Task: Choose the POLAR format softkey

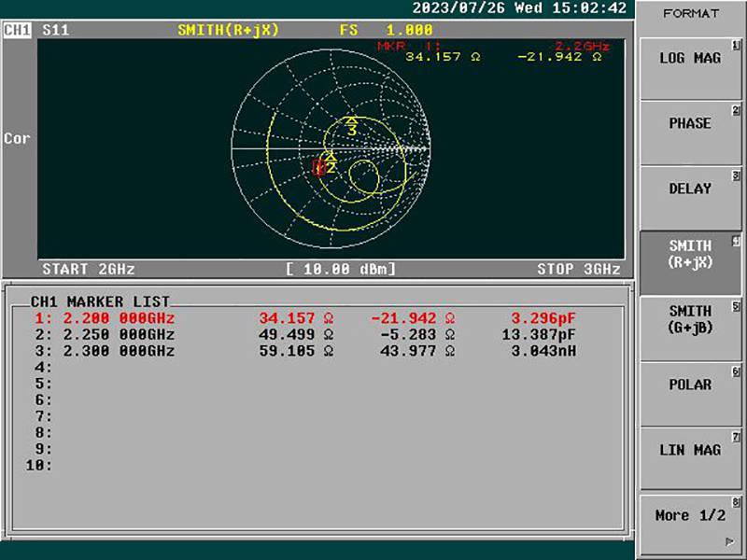Action: point(690,394)
